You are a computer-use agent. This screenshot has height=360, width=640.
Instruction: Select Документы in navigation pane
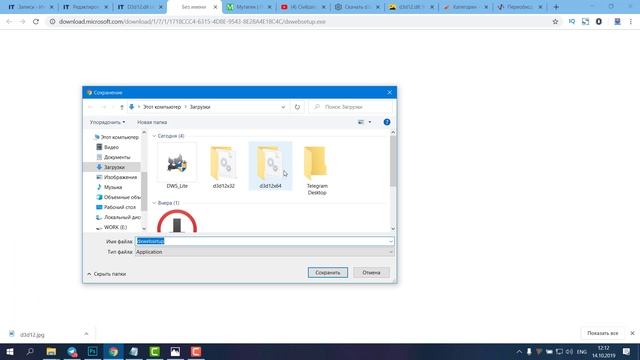tap(113, 157)
